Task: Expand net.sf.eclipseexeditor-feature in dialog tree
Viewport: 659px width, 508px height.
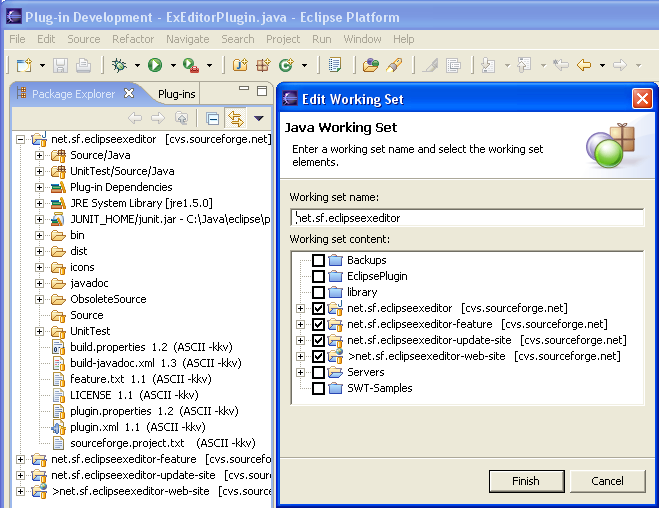Action: pyautogui.click(x=300, y=324)
